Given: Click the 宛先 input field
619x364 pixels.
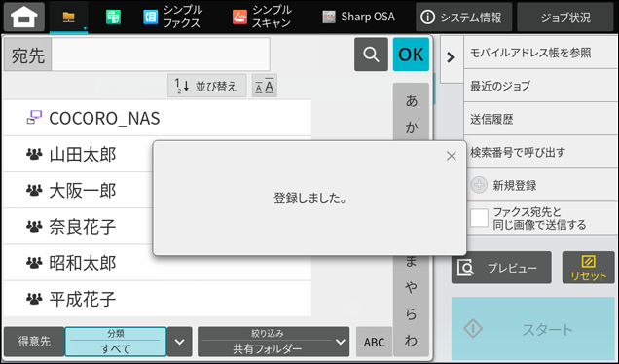Looking at the screenshot, I should point(161,55).
